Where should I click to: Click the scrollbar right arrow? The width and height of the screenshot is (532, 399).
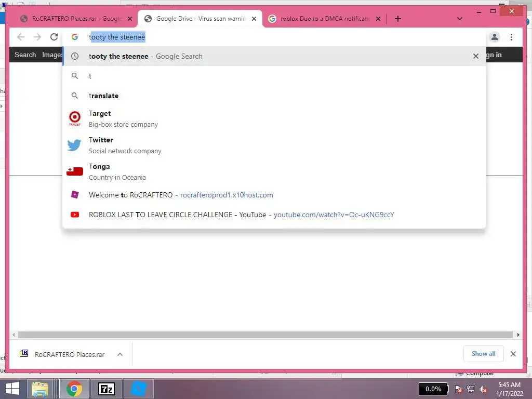tap(518, 335)
